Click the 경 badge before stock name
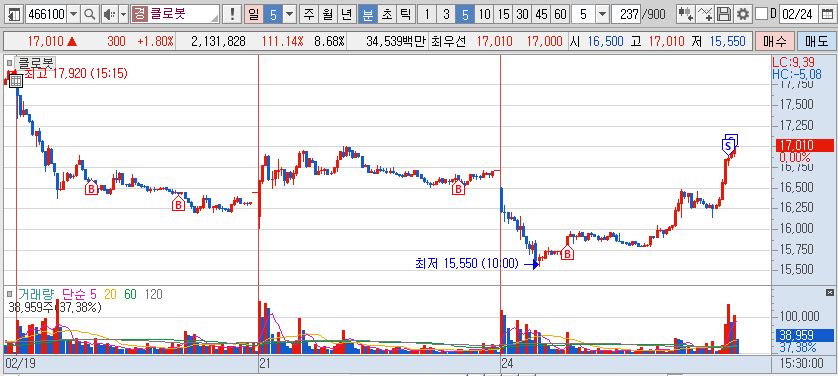The height and width of the screenshot is (376, 838). click(x=139, y=14)
